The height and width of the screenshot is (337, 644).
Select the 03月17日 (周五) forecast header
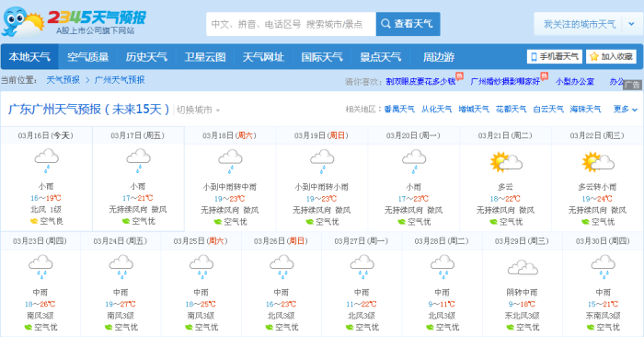click(x=138, y=135)
